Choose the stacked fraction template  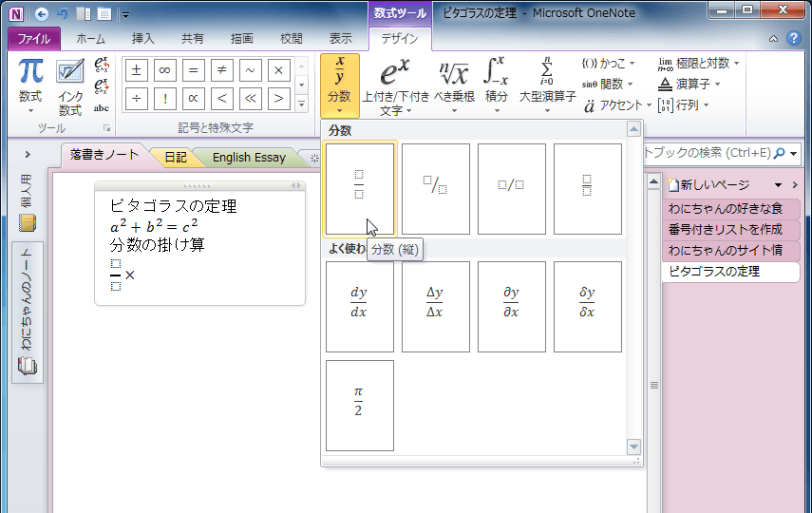point(360,189)
